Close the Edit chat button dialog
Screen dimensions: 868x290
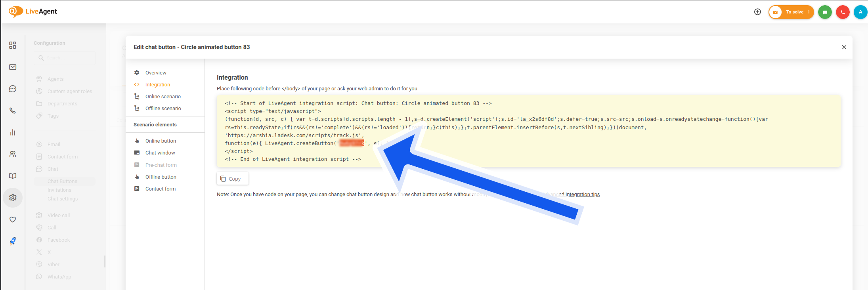point(844,47)
